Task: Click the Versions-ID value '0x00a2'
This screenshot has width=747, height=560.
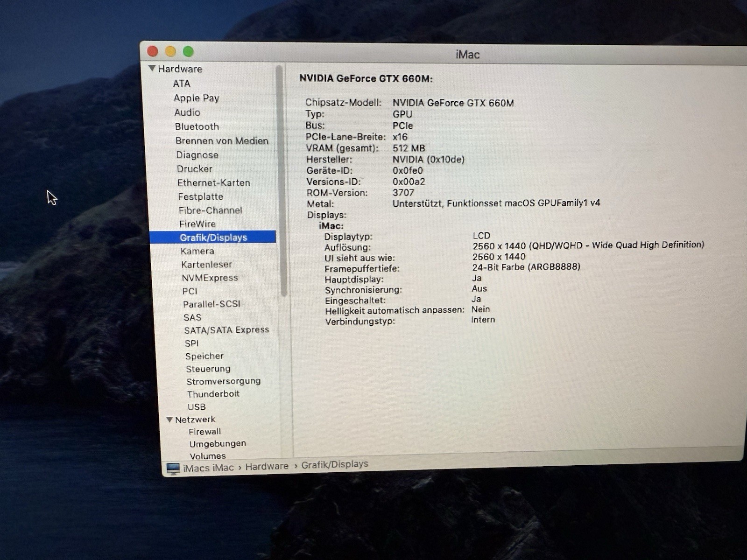Action: click(409, 182)
